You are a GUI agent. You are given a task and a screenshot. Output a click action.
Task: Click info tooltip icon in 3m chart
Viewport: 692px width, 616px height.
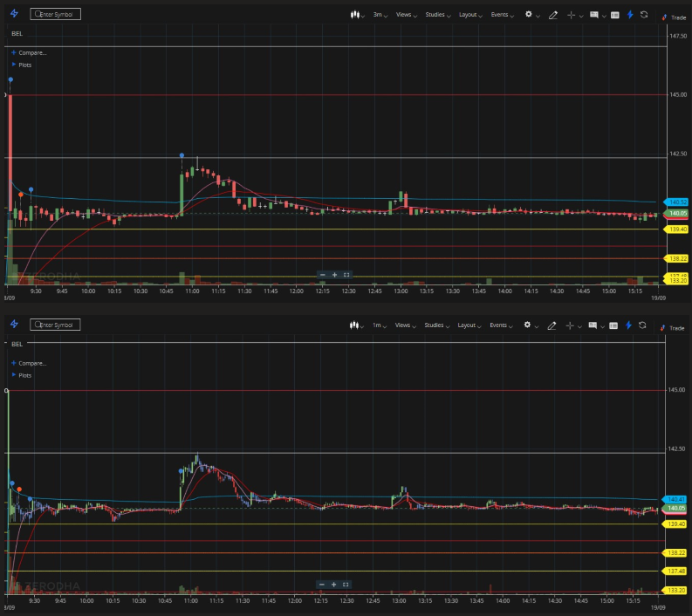pos(594,15)
